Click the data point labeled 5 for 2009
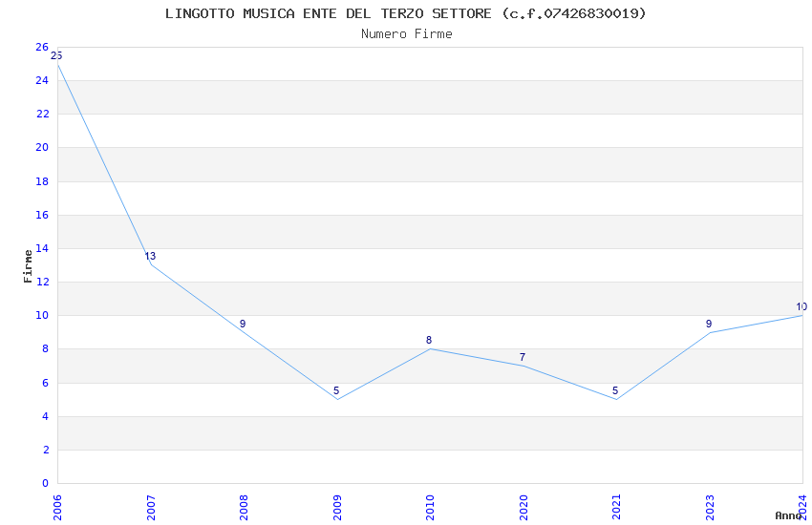 click(336, 390)
